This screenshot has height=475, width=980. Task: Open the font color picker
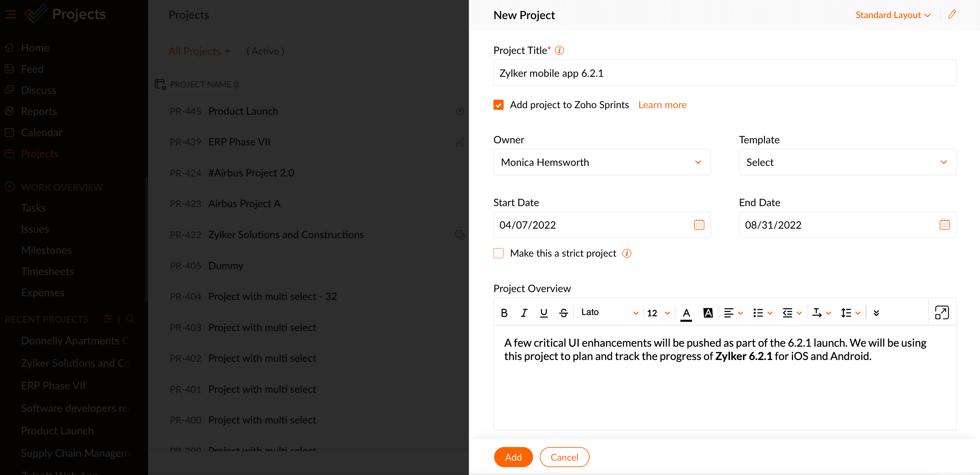click(x=686, y=313)
